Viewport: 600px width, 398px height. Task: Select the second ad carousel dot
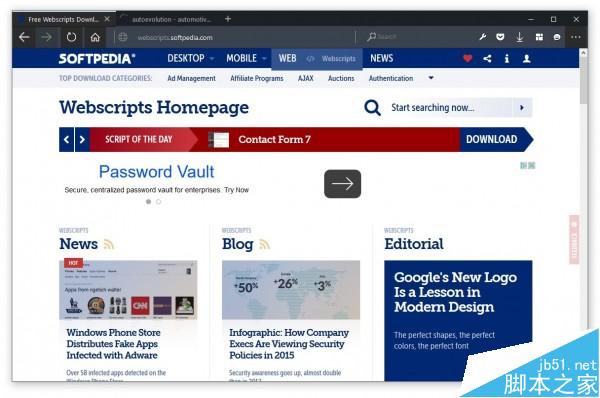tap(158, 202)
